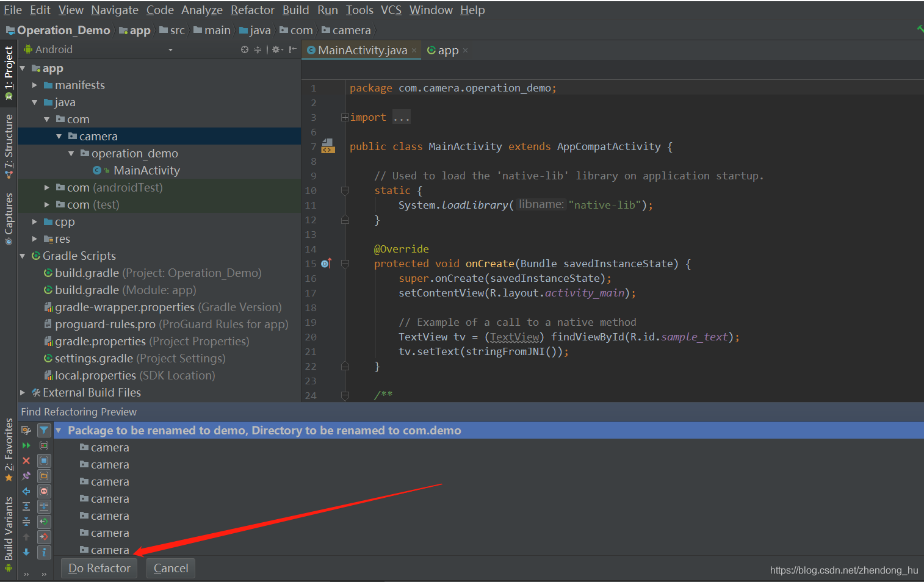This screenshot has width=924, height=582.
Task: Open the Captures side panel
Action: (9, 218)
